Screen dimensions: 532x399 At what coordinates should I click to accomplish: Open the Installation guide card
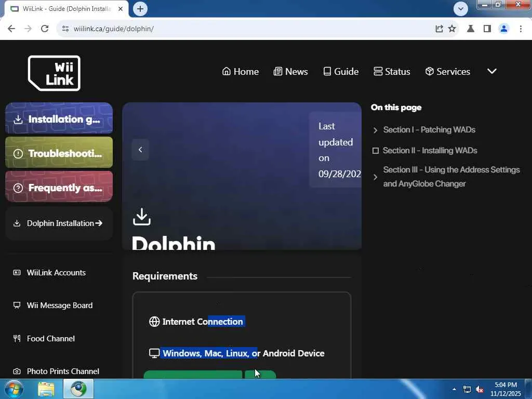click(x=59, y=118)
